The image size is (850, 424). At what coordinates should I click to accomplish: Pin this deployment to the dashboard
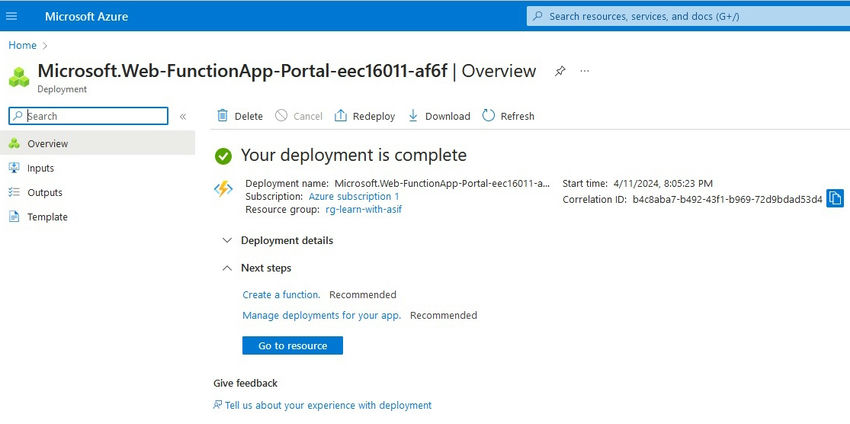click(x=561, y=71)
